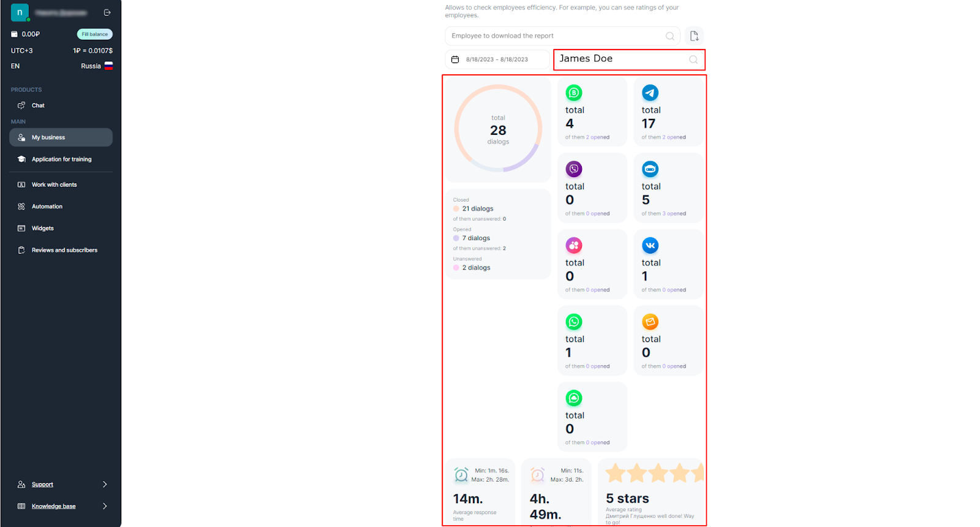Click the exchange rate '1P = 0.0107$'
Image resolution: width=980 pixels, height=527 pixels.
point(93,51)
